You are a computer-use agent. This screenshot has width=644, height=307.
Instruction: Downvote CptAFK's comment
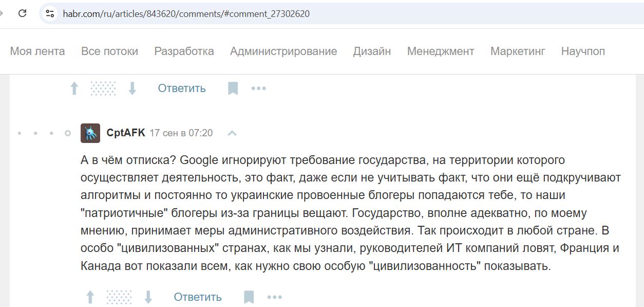[148, 297]
